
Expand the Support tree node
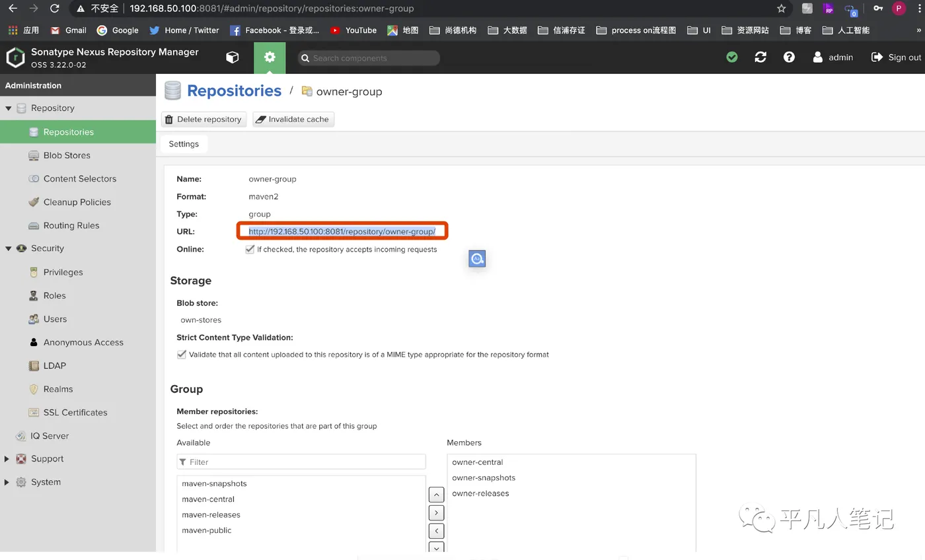7,459
